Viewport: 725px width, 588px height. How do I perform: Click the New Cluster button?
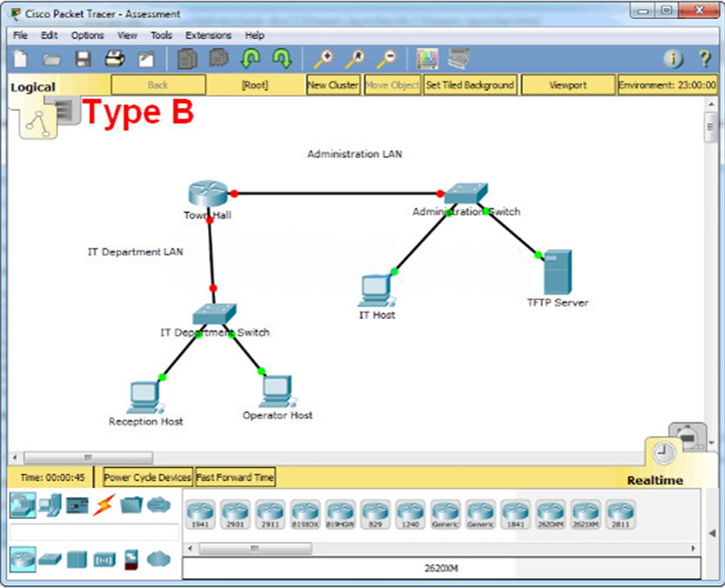pos(333,85)
